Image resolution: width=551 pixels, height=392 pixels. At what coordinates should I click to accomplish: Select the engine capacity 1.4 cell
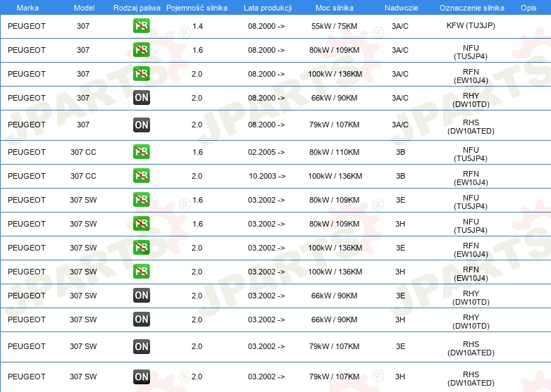click(197, 26)
